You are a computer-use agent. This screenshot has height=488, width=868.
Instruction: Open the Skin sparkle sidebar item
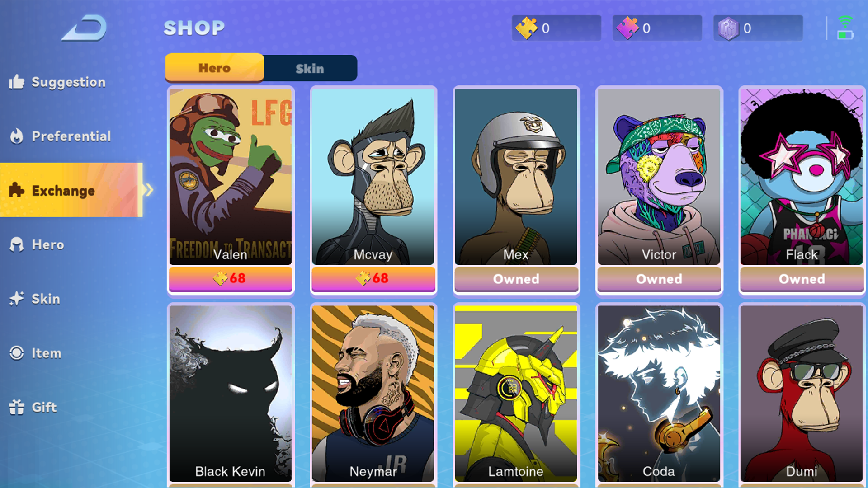35,299
